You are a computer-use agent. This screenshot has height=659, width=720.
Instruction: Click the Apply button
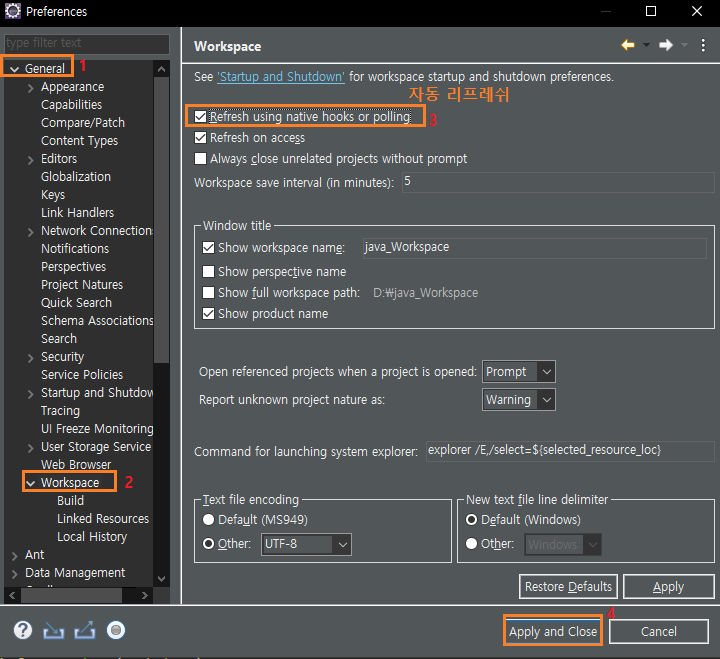[x=668, y=586]
